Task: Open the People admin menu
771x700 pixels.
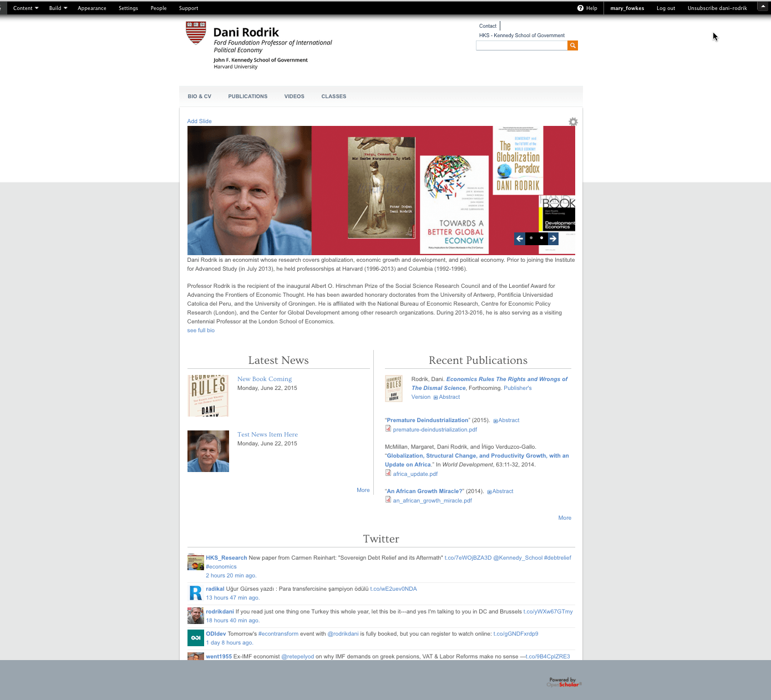Action: pyautogui.click(x=159, y=8)
